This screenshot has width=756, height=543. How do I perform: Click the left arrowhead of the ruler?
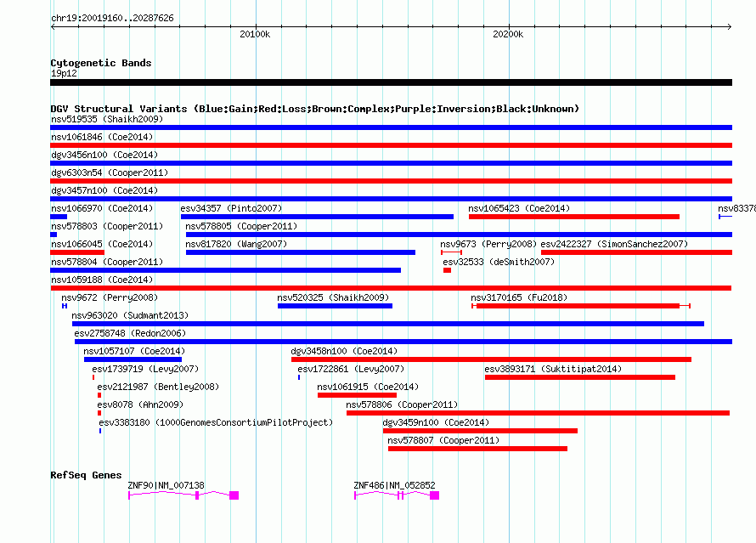[x=53, y=26]
